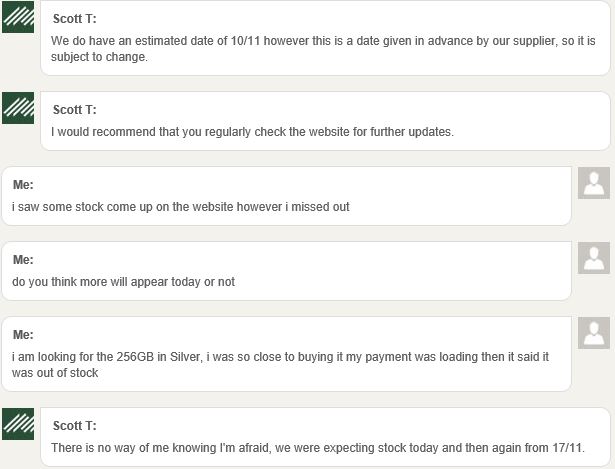Click the message recommending to regularly check the website
The width and height of the screenshot is (615, 469).
[325, 121]
